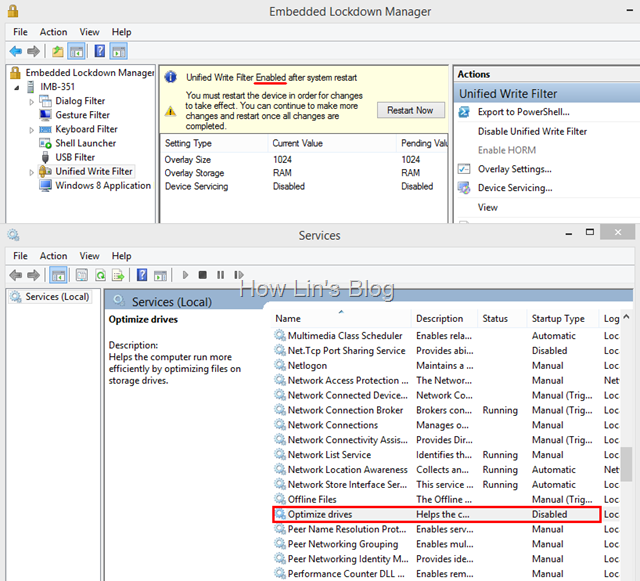Expand the Keyboard Filter tree node

(31, 129)
